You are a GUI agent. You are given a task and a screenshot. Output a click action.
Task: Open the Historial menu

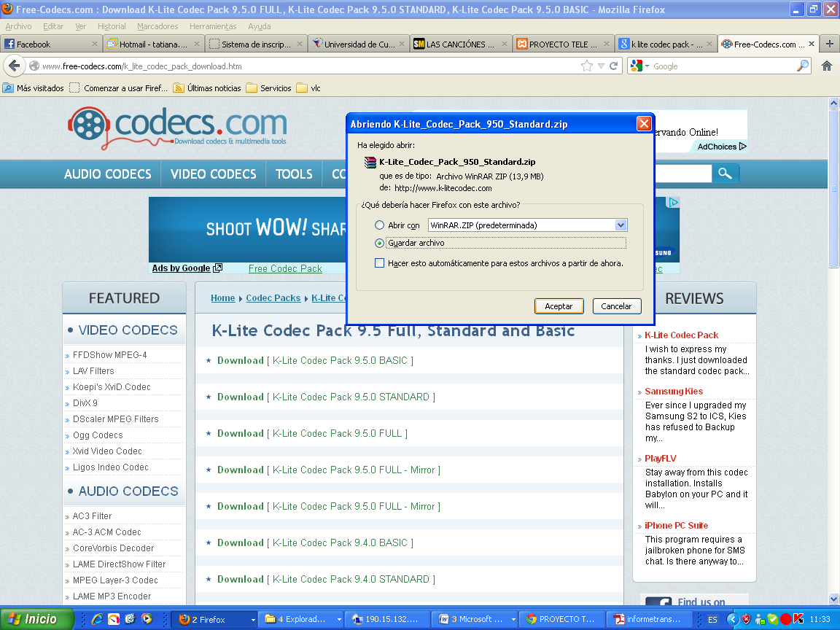coord(112,26)
